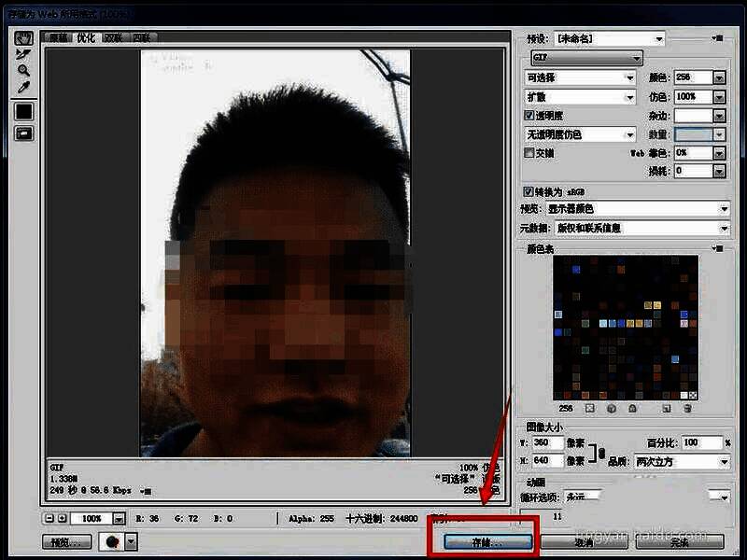Open the color table panel menu
Viewport: 747px width, 560px height.
pyautogui.click(x=717, y=249)
